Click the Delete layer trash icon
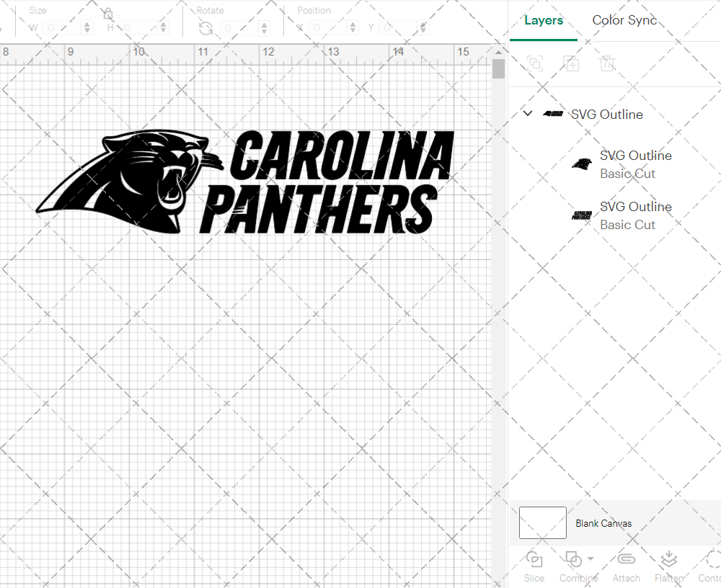721x588 pixels. [608, 63]
